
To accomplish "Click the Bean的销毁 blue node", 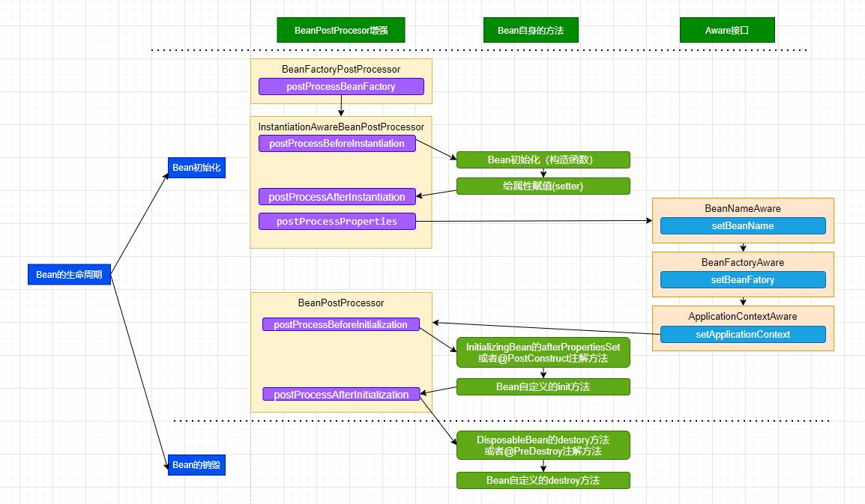I will tap(196, 465).
